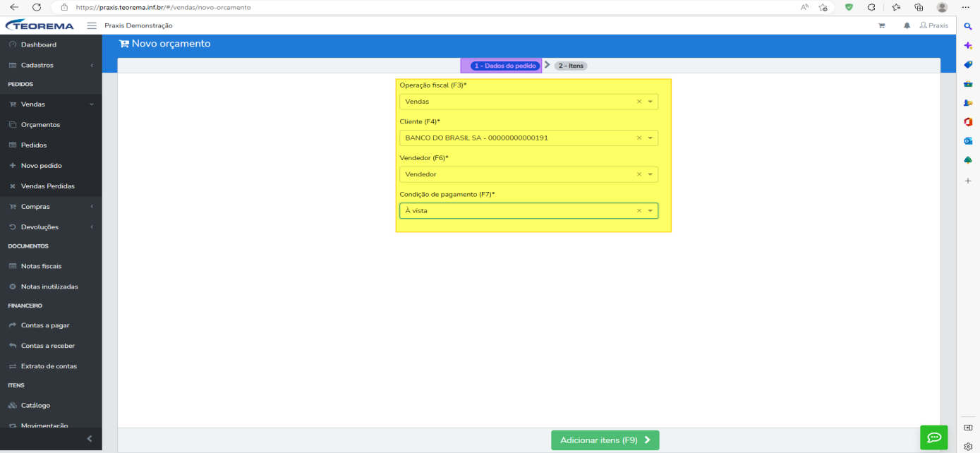This screenshot has height=453, width=980.
Task: Click the browser address bar URL
Action: [163, 7]
